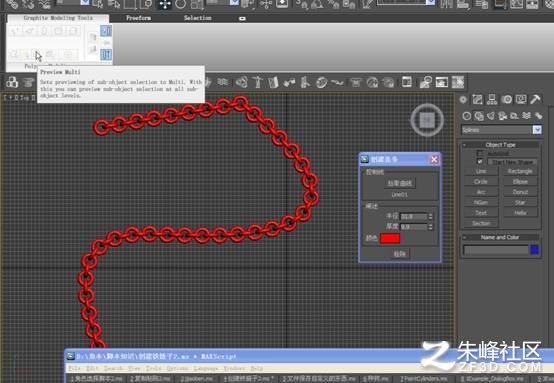Select the Space Warps category icon
Screen dimensions: 554x383
[526, 116]
